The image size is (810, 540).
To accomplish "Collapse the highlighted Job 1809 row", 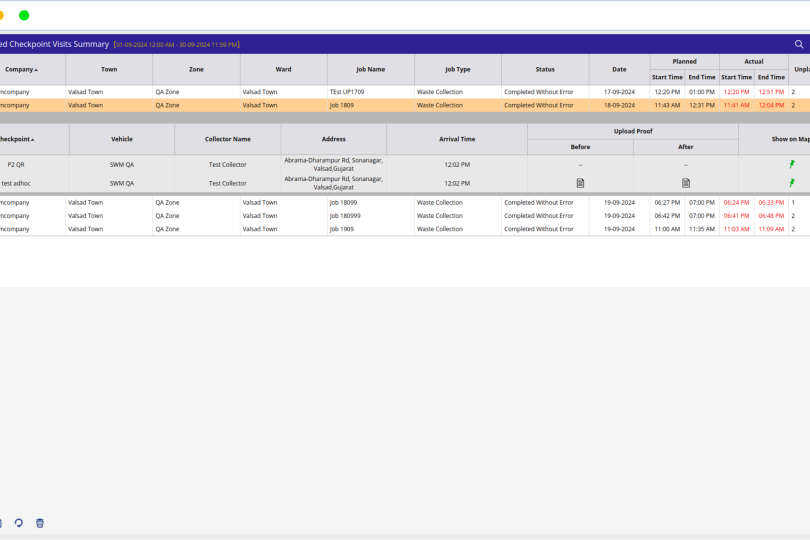I will pyautogui.click(x=370, y=105).
